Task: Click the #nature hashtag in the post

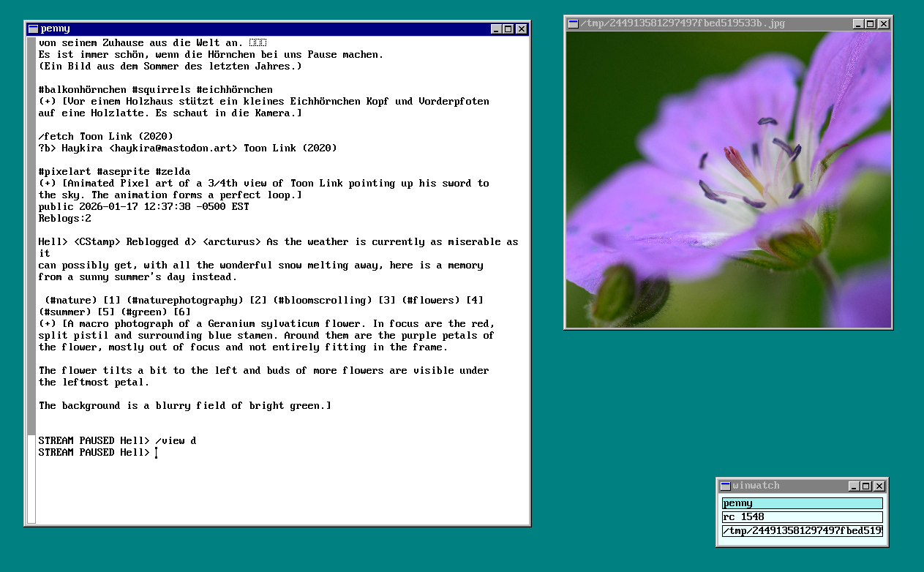Action: click(x=71, y=301)
